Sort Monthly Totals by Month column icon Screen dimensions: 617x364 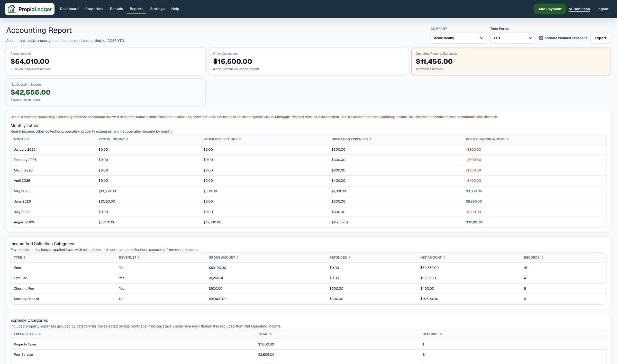(x=28, y=139)
